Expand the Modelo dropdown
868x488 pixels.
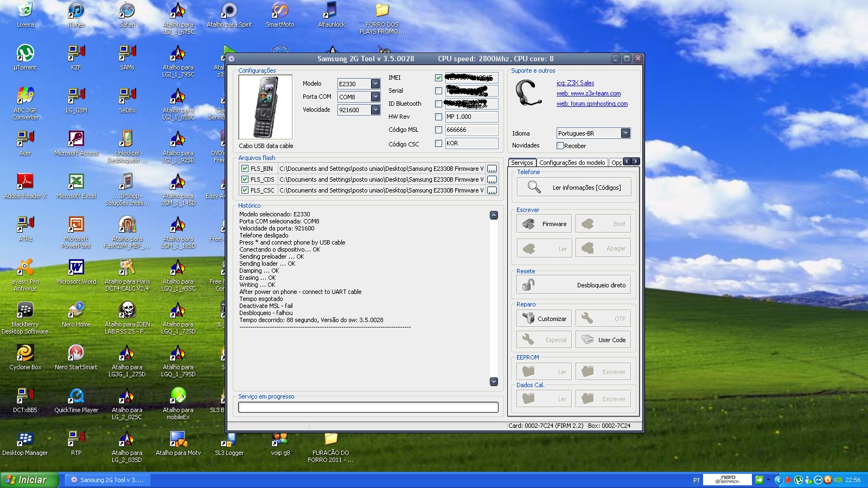pyautogui.click(x=375, y=84)
